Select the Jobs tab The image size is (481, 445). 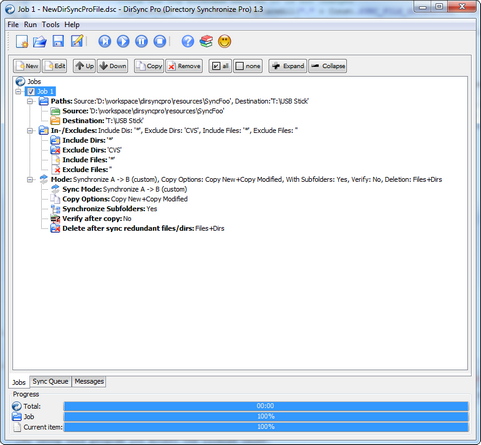[x=19, y=382]
